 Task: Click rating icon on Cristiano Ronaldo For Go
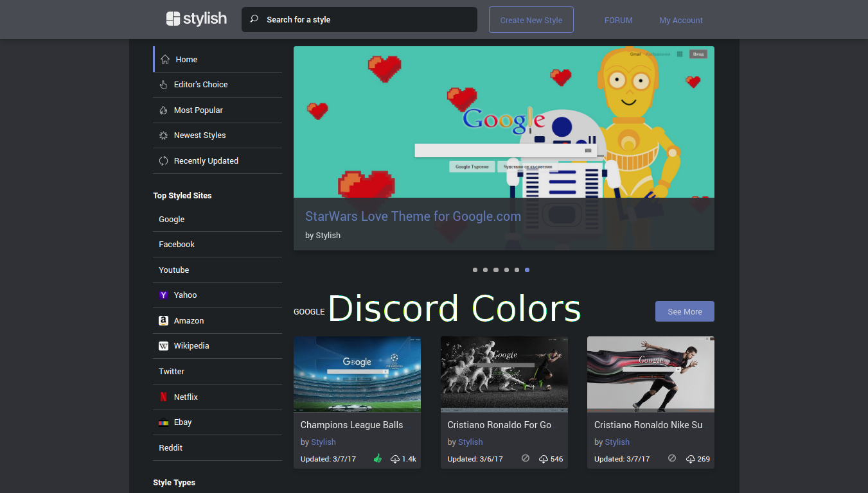(x=526, y=458)
